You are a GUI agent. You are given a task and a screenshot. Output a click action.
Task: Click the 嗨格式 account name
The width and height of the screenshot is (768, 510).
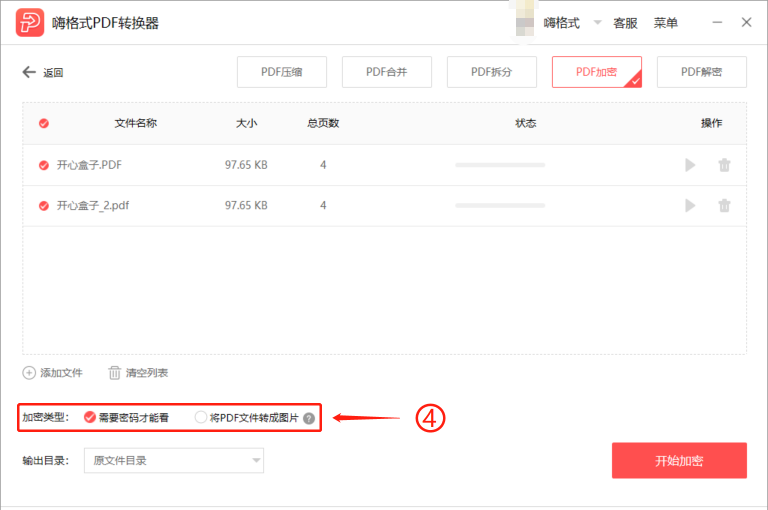pos(561,23)
